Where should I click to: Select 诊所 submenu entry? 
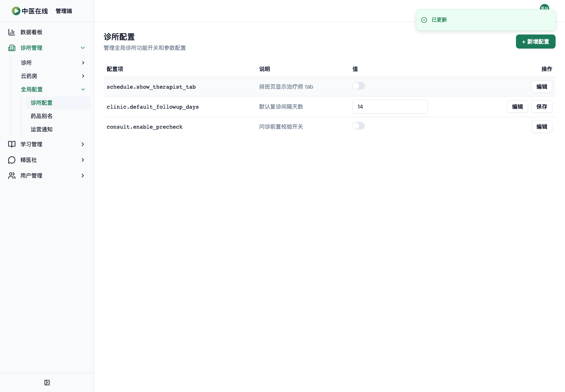coord(53,63)
